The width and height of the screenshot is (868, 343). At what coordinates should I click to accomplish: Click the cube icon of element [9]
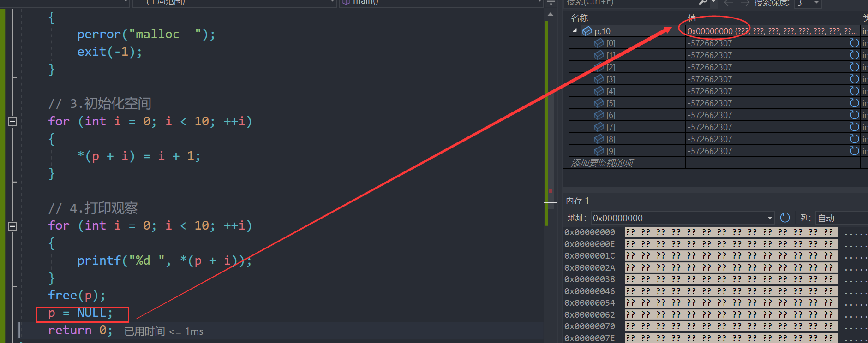click(599, 151)
